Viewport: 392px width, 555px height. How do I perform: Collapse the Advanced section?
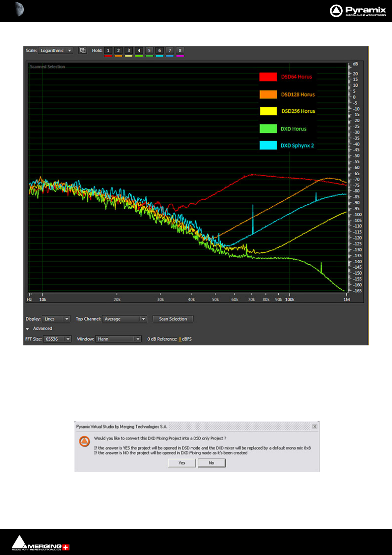click(x=27, y=329)
